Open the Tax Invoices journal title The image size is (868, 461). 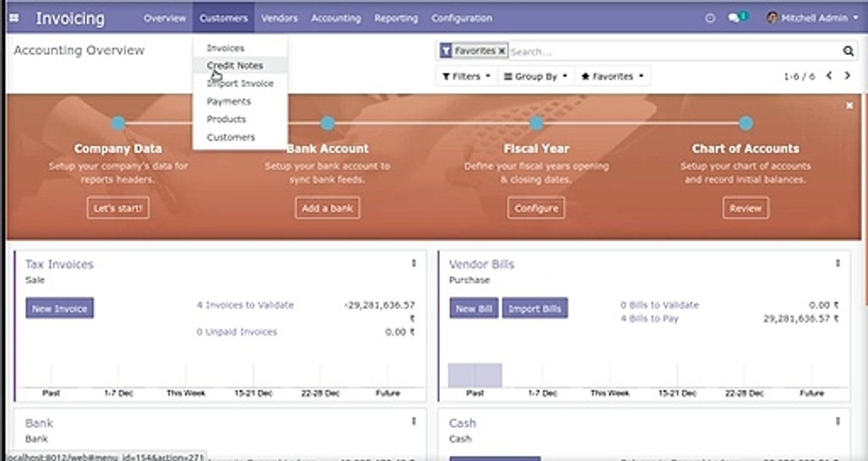pos(60,264)
